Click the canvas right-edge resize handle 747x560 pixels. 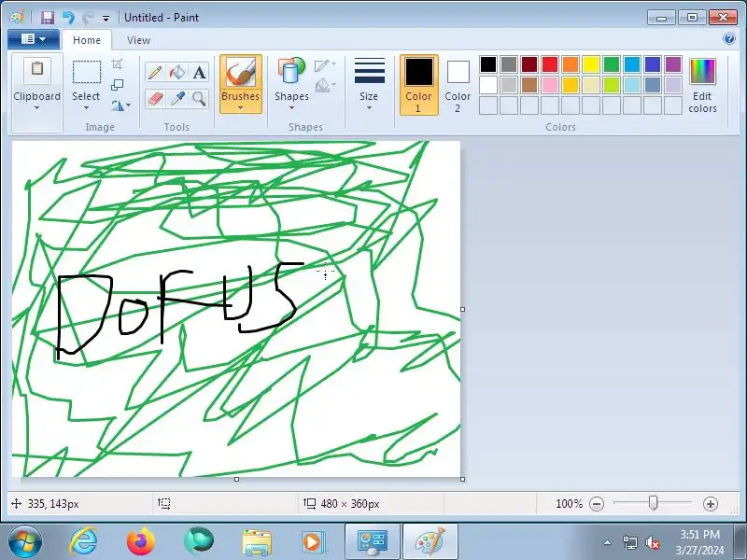[462, 310]
